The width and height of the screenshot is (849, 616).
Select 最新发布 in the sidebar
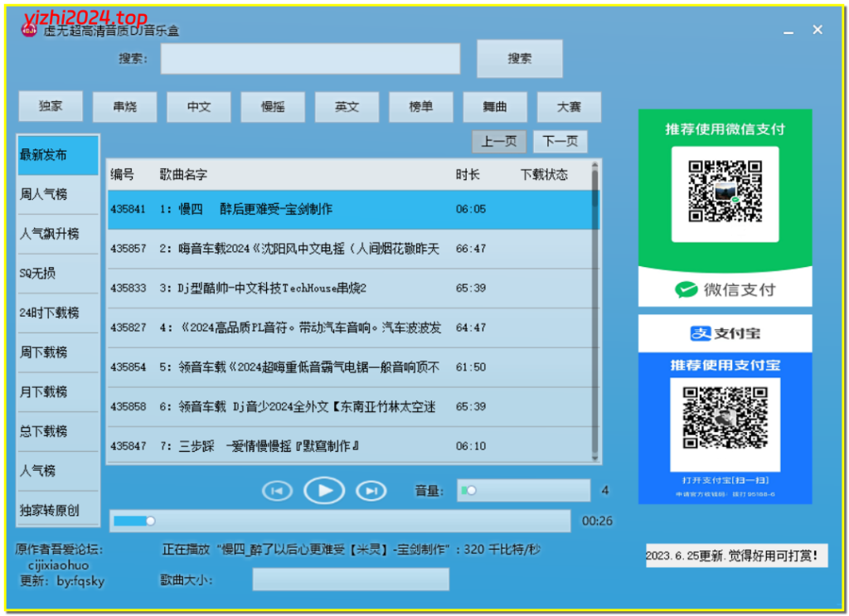[x=58, y=155]
